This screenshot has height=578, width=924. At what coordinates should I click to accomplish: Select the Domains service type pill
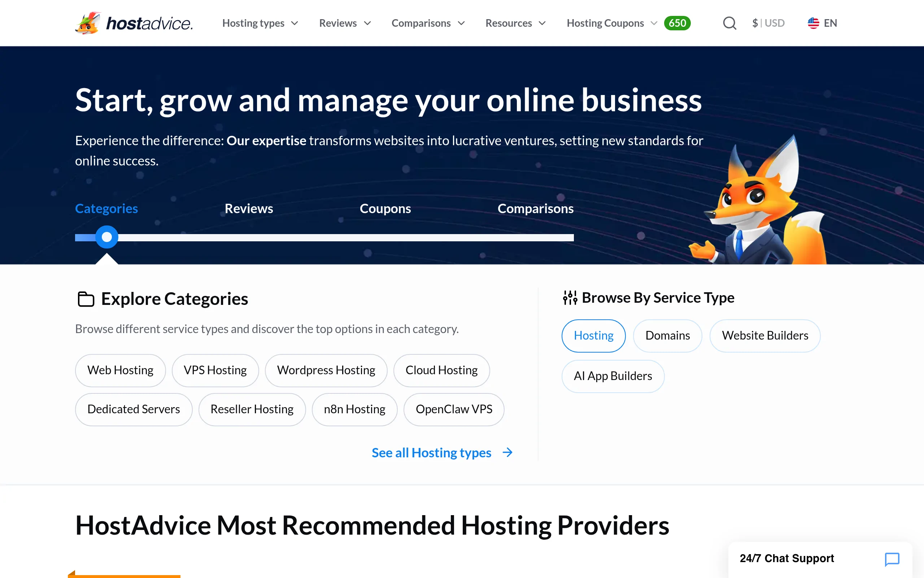pos(667,336)
